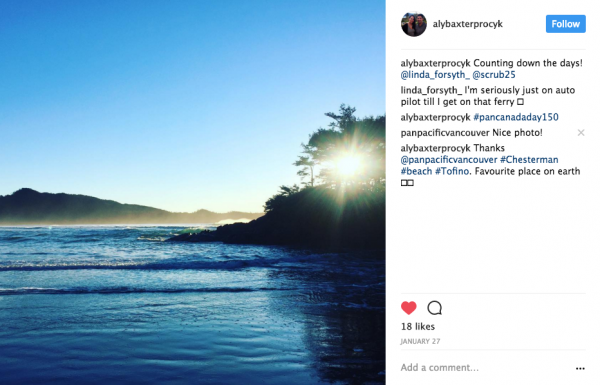Click the comment speech bubble icon
The height and width of the screenshot is (385, 600).
click(434, 308)
